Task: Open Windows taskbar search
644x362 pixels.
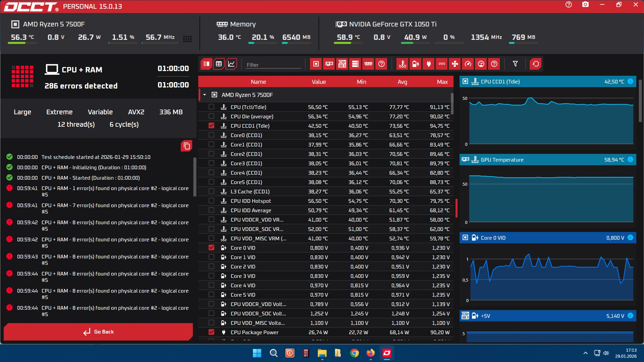Action: 273,353
